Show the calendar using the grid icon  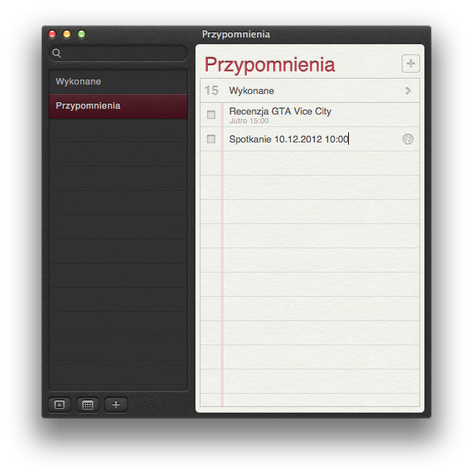(87, 405)
